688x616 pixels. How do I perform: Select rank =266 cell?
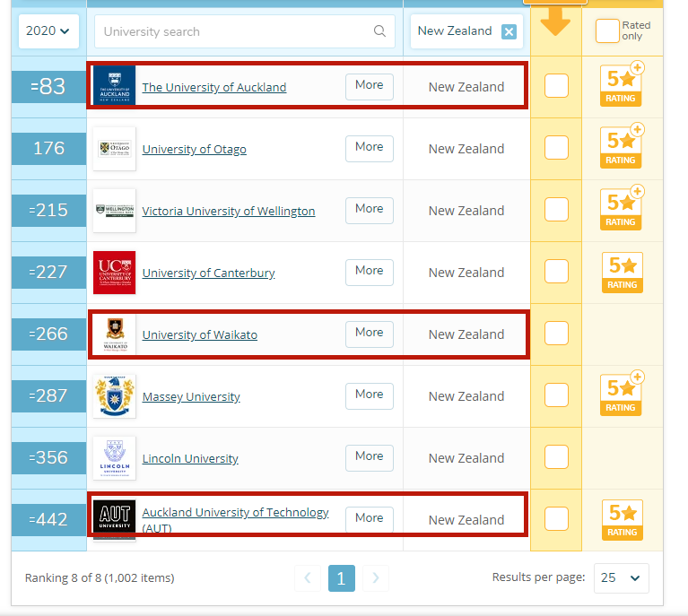[x=48, y=334]
